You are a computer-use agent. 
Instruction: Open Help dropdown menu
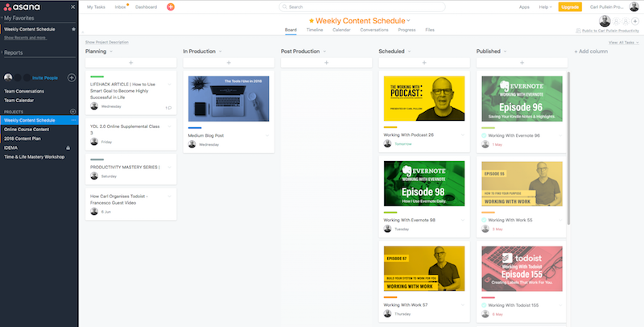tap(545, 7)
